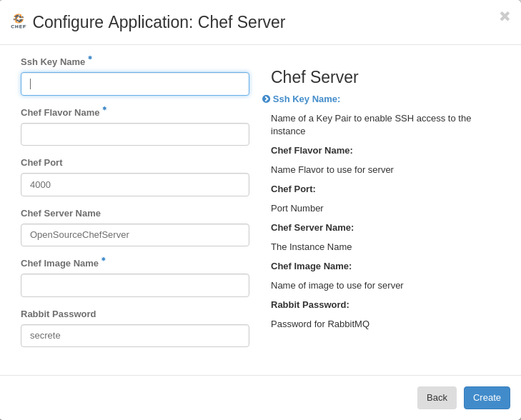The image size is (521, 420).
Task: Select the highlighted Ssh Key Name help link
Action: pyautogui.click(x=307, y=99)
